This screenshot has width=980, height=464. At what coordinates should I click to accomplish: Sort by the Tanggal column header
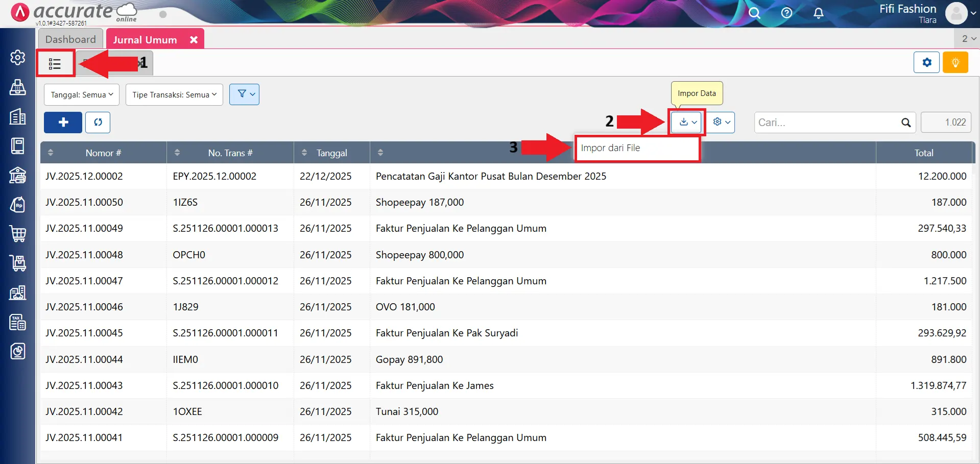coord(331,152)
